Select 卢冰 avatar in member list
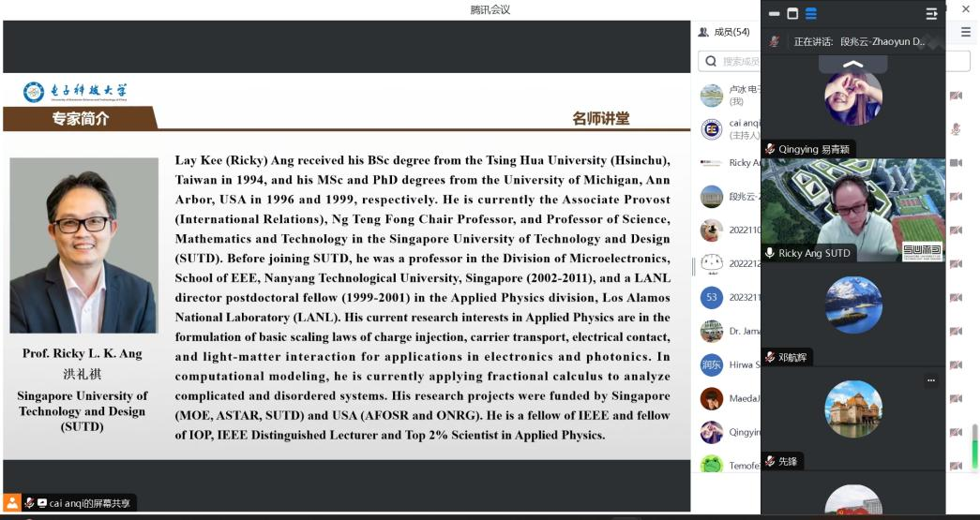980x520 pixels. pyautogui.click(x=711, y=96)
